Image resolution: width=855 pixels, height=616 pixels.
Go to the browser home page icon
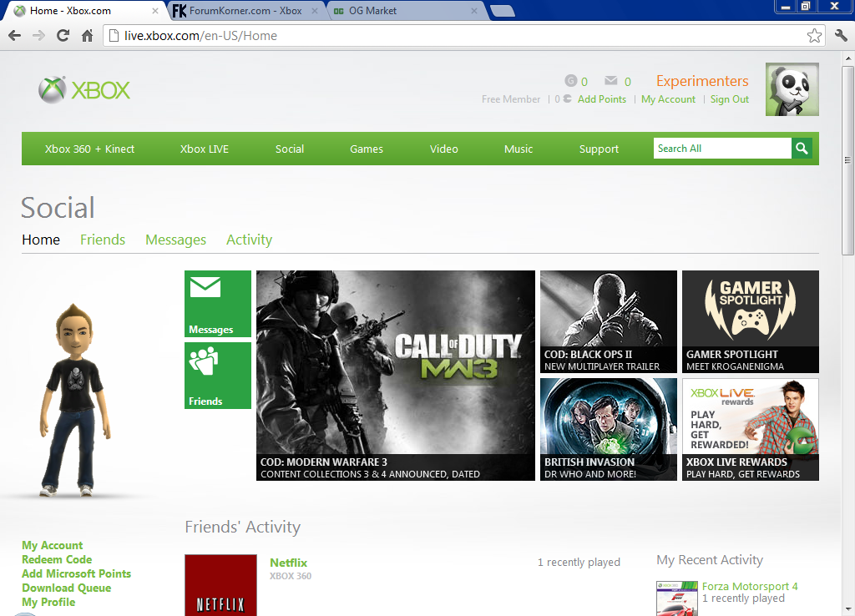(x=87, y=36)
